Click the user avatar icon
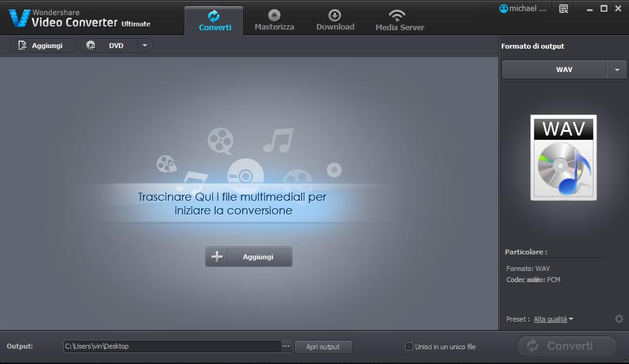629x364 pixels. click(503, 9)
